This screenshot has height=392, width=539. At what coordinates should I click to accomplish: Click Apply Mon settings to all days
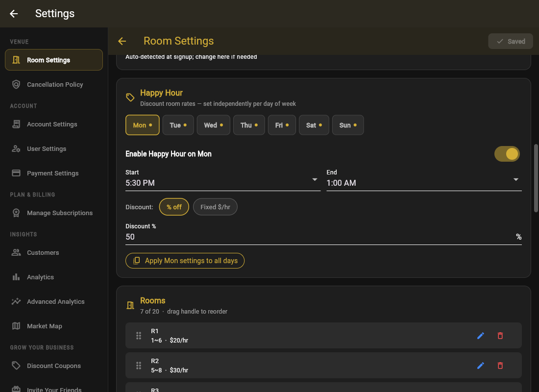(185, 261)
